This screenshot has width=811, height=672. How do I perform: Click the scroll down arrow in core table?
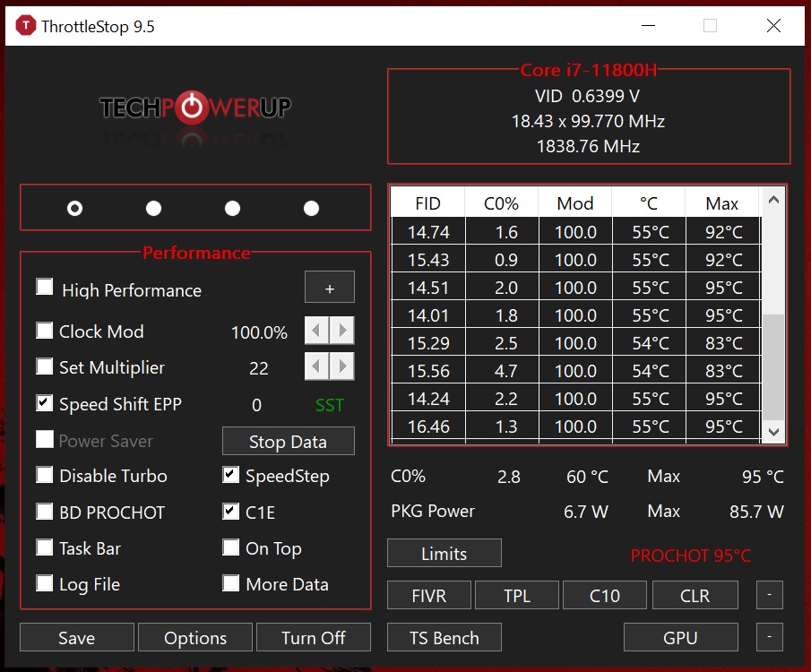(x=773, y=432)
